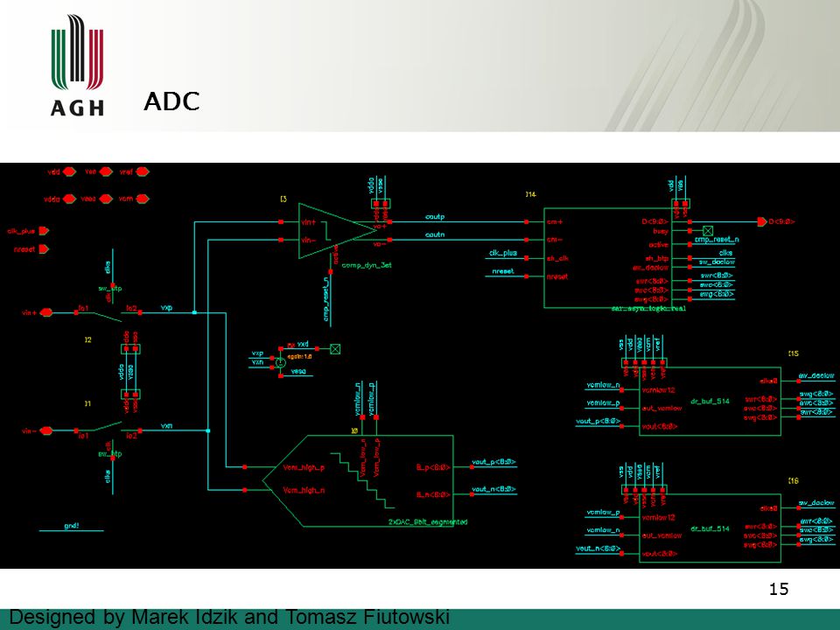Screen dimensions: 840x630
Task: Click the coutn wire label
Action: point(435,234)
